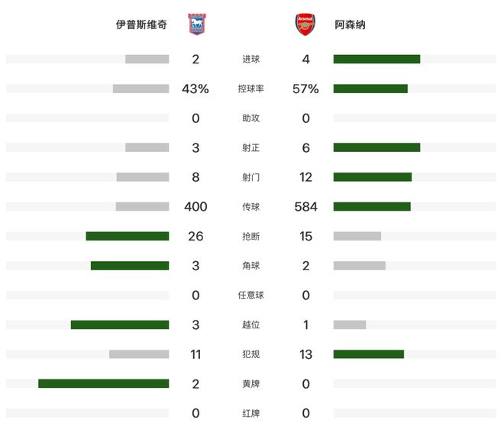This screenshot has height=439, width=504.
Task: Click Ipswich's green corners bar
Action: (130, 266)
